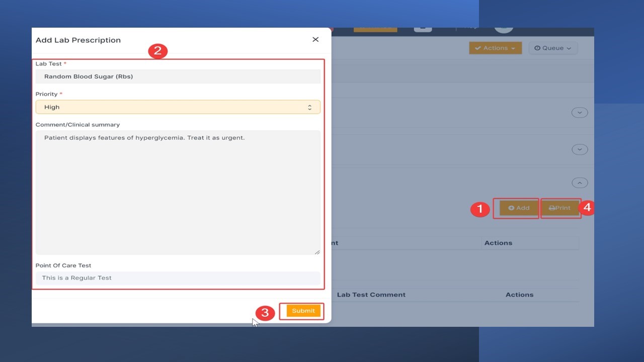Expand the first collapsed section chevron
Viewport: 644px width, 362px height.
(580, 113)
